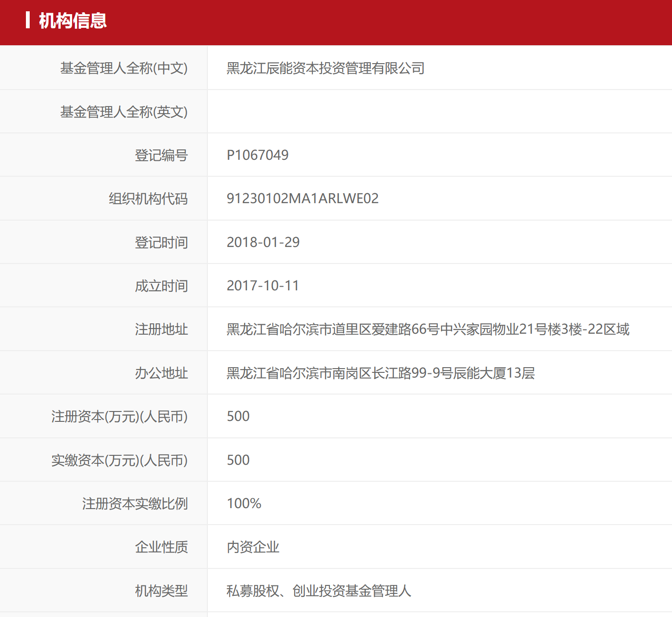
Task: Click the label 实缴资本(万元)(人民币)
Action: (x=120, y=460)
